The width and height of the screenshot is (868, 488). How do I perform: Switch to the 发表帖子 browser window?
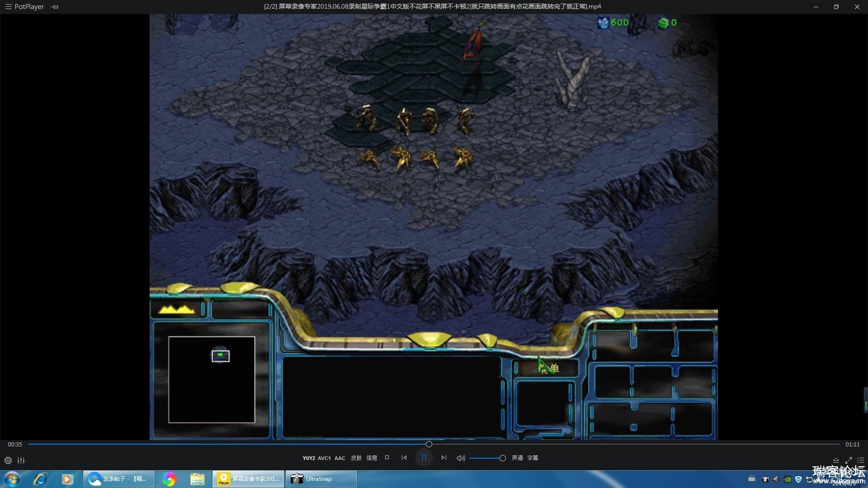119,479
